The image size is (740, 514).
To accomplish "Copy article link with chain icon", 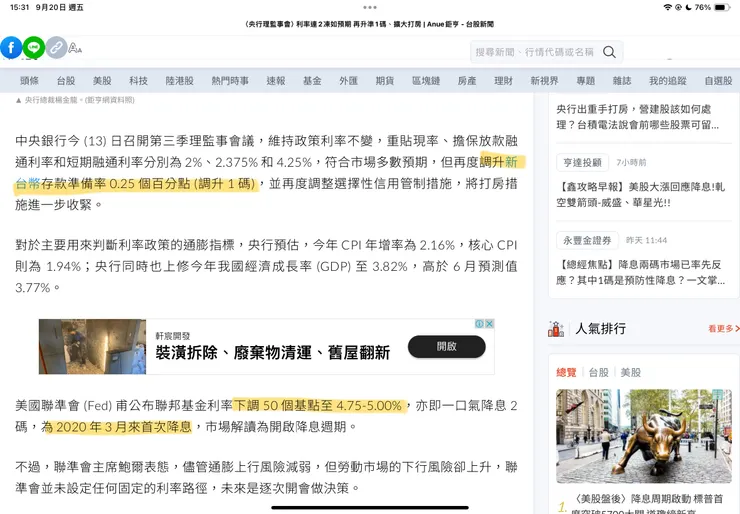I will tap(56, 47).
